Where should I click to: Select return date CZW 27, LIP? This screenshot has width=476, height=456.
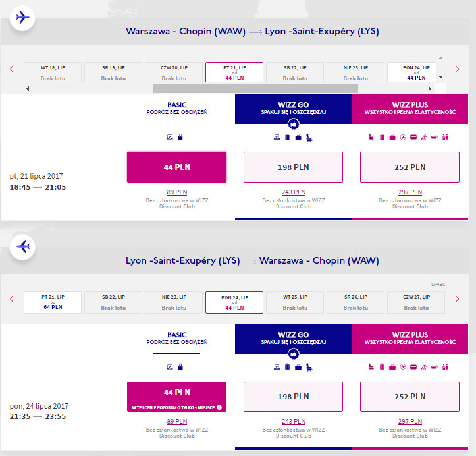pos(416,302)
